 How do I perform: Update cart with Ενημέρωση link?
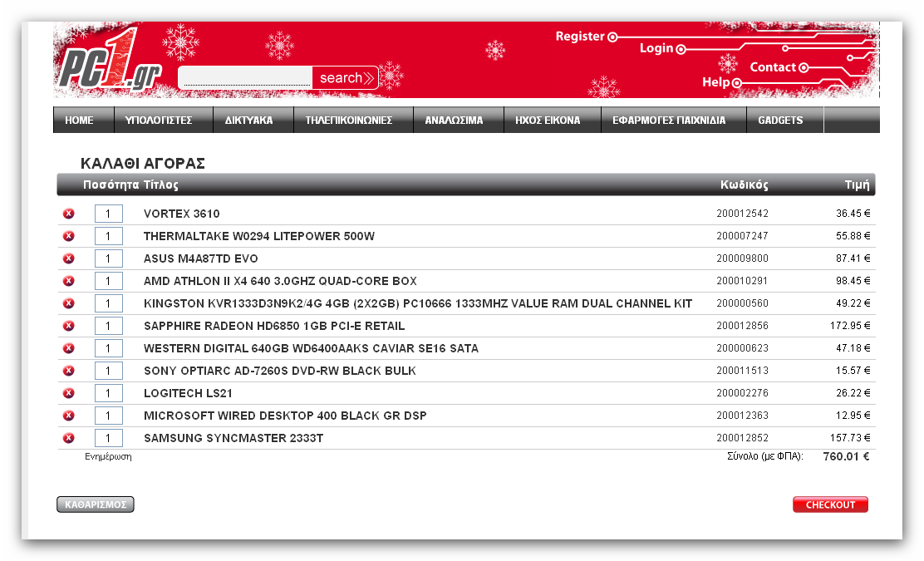(x=108, y=457)
